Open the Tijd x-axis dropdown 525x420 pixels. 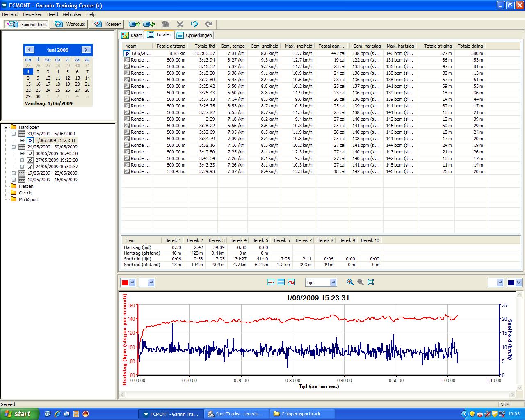point(333,282)
